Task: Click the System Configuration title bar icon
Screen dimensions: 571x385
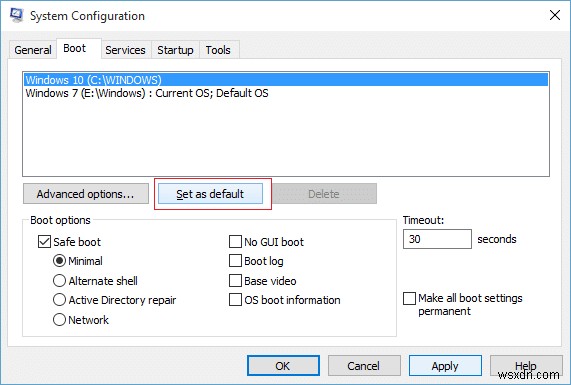Action: point(17,16)
